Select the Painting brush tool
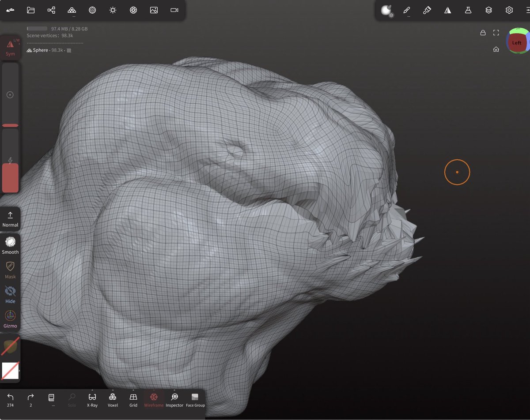 (427, 10)
